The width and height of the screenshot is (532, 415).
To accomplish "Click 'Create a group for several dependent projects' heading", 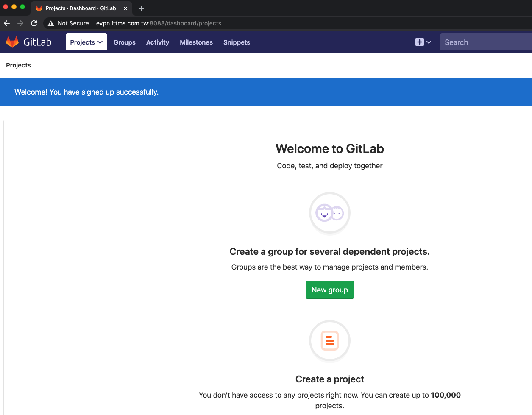I will click(x=330, y=252).
